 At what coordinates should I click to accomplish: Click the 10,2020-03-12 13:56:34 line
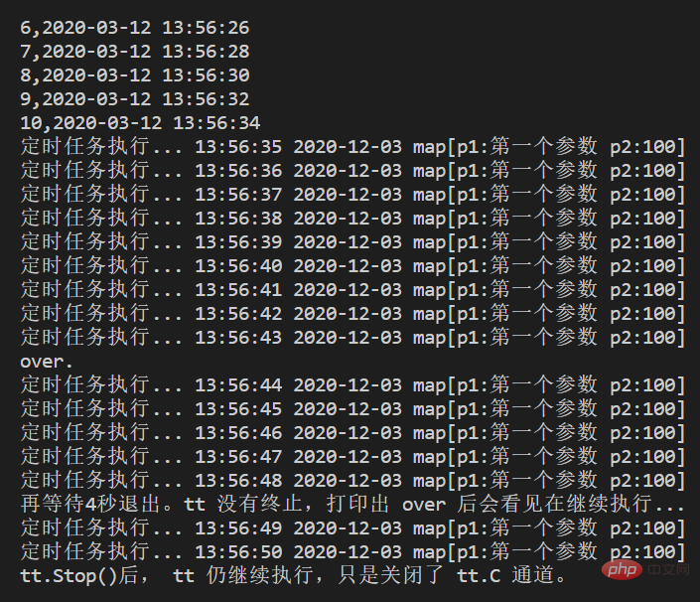click(x=140, y=123)
